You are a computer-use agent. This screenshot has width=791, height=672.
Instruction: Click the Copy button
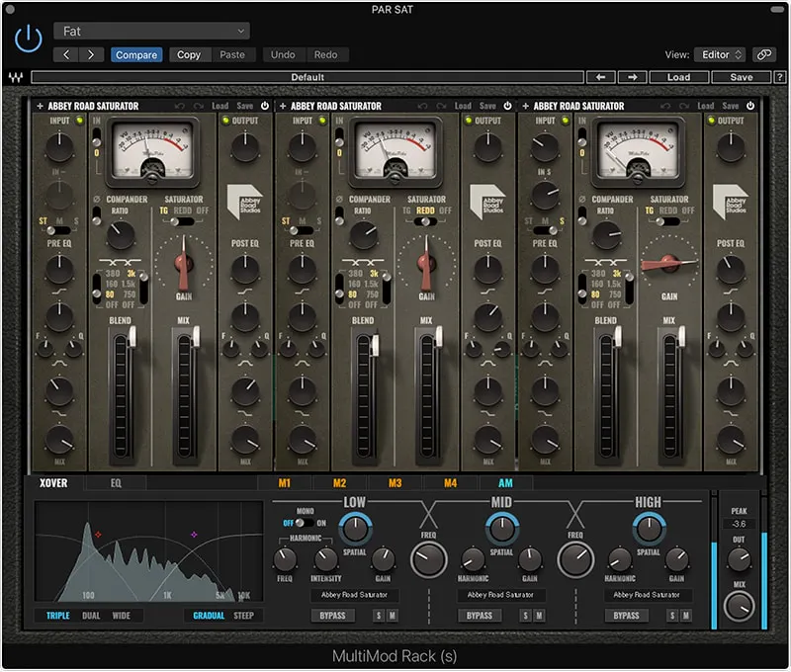189,54
